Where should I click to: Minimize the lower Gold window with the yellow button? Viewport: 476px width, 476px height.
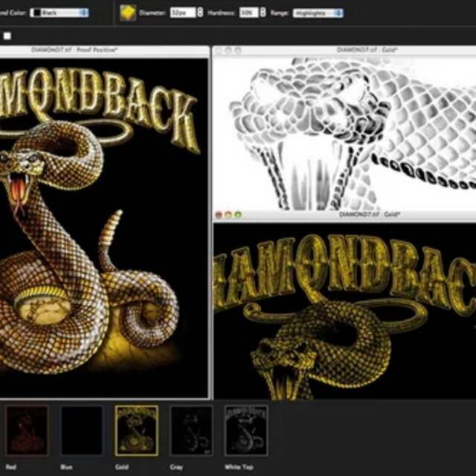(228, 215)
